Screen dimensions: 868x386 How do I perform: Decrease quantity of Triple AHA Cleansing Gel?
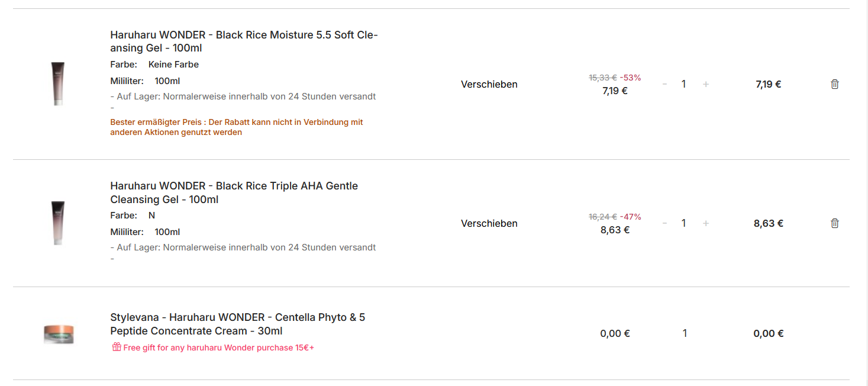[664, 223]
